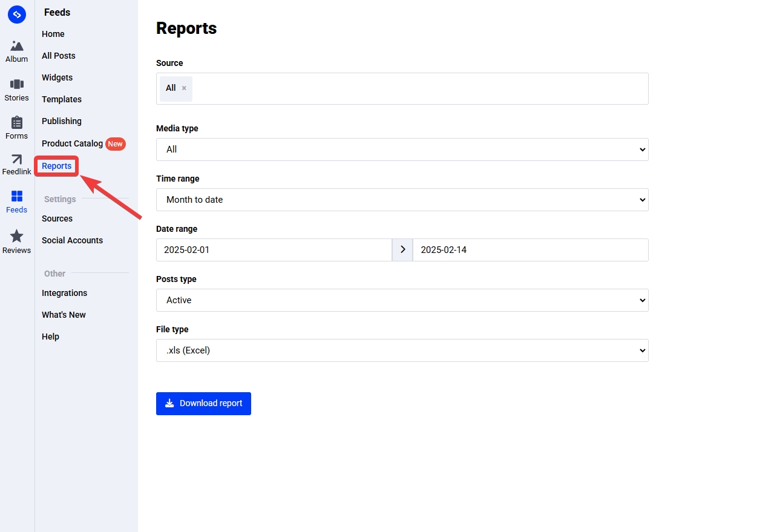Click the EmbedSocial logo at top left
Image resolution: width=774 pixels, height=532 pixels.
(16, 14)
